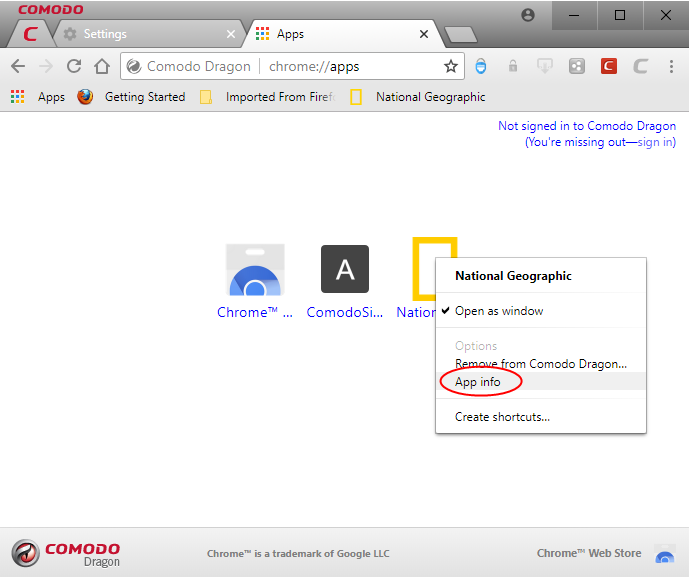Toggle Open as window option
The image size is (689, 577).
point(541,311)
